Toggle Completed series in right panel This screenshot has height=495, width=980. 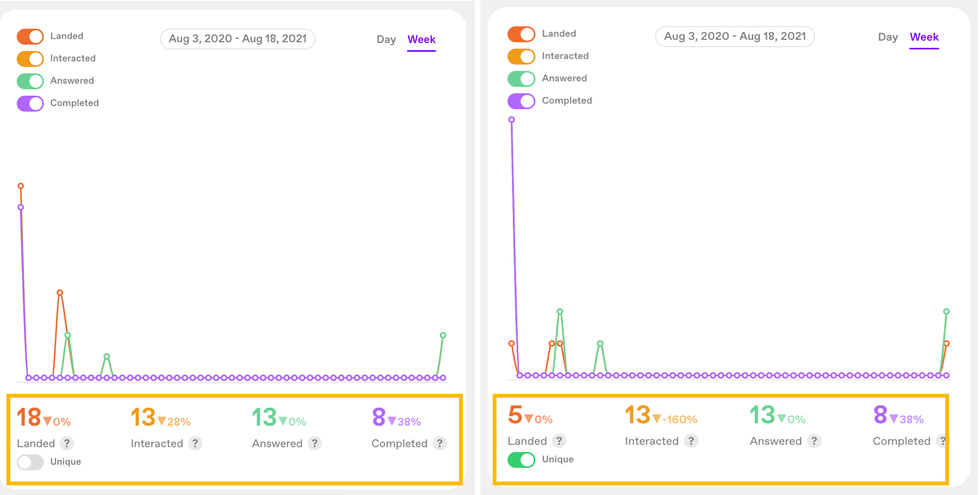tap(521, 101)
